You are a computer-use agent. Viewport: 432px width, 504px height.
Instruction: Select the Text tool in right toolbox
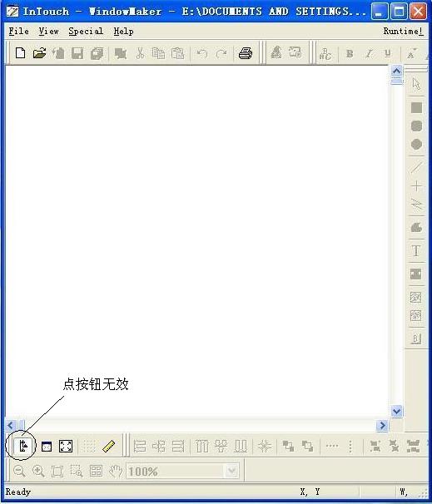[416, 250]
